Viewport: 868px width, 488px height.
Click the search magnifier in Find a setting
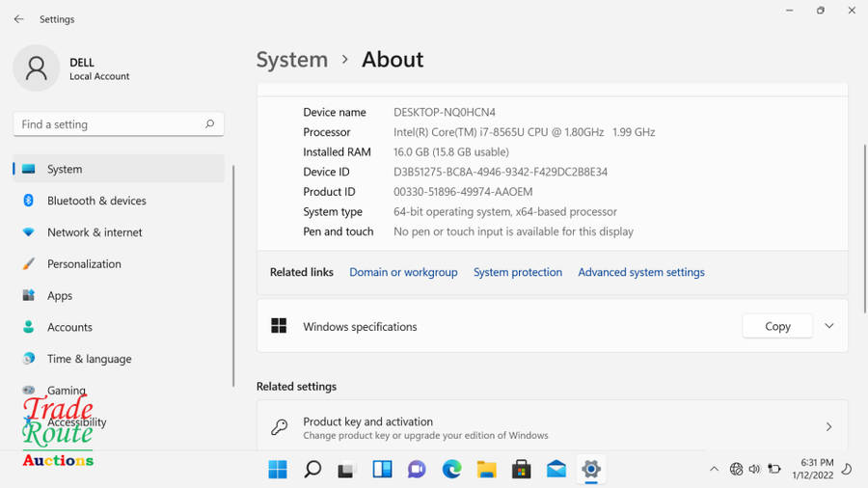(x=209, y=124)
